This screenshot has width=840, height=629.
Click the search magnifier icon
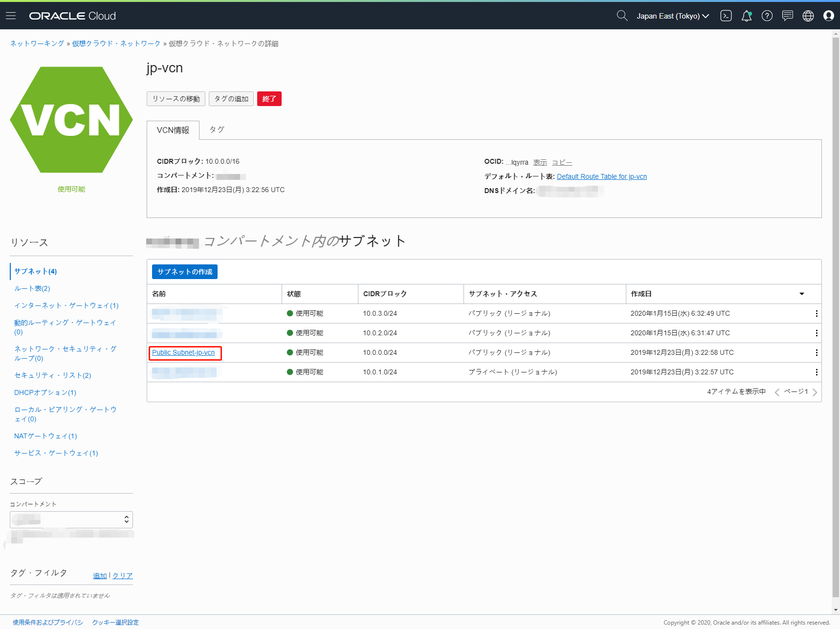[x=622, y=16]
